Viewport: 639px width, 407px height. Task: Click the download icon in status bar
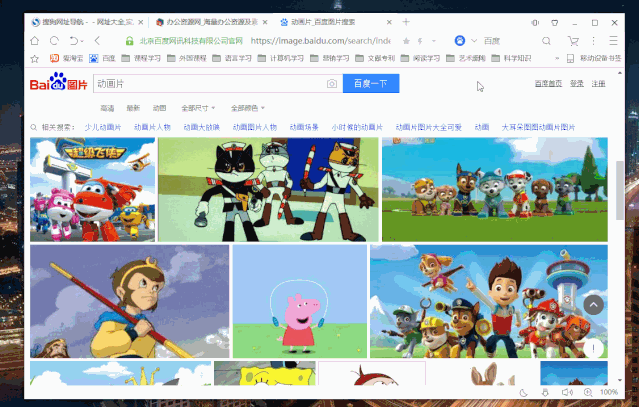[x=545, y=392]
